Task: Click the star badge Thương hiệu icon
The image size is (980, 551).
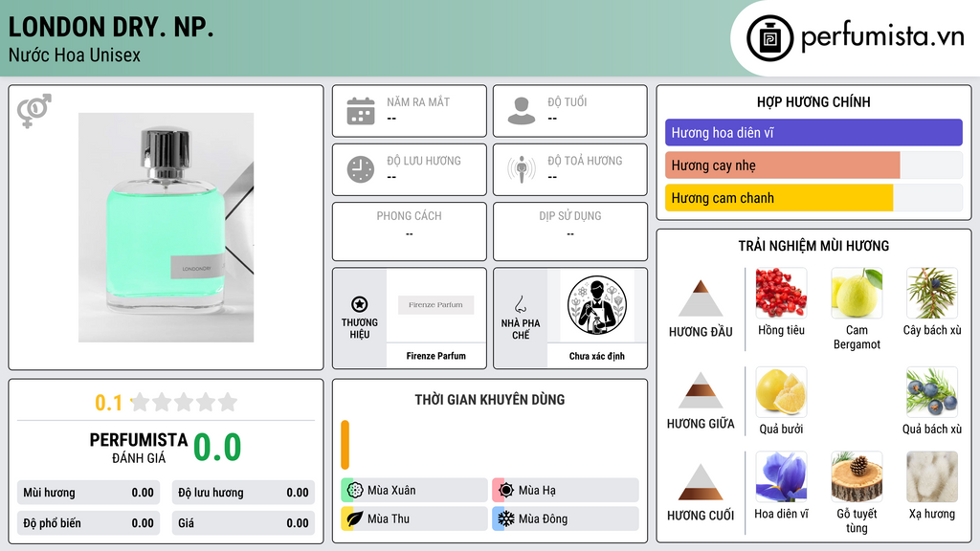Action: pos(360,304)
